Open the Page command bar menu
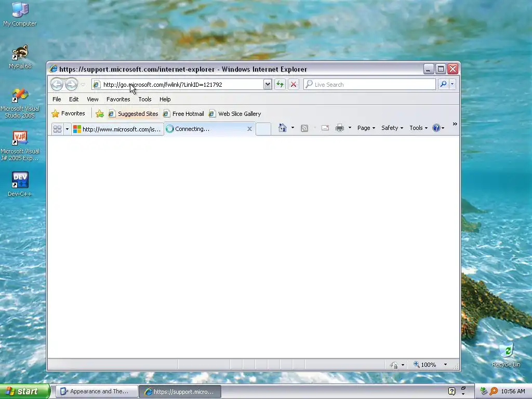This screenshot has width=532, height=399. [x=366, y=128]
